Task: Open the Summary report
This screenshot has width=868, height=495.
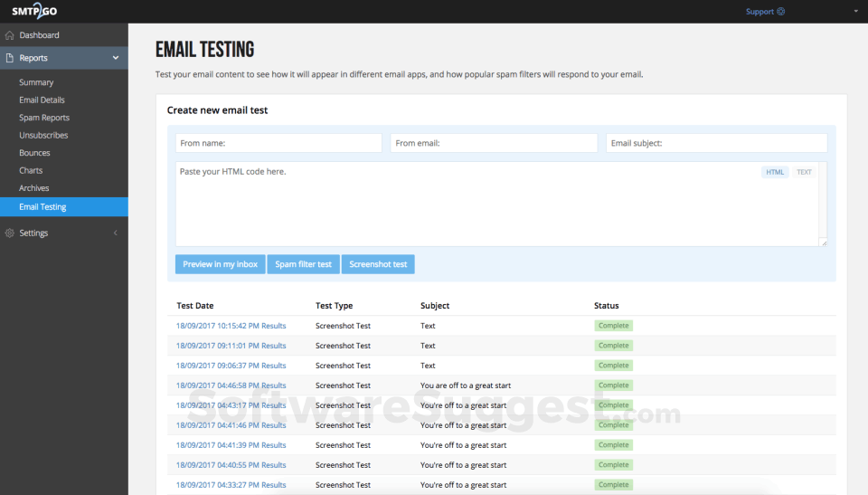Action: tap(36, 82)
